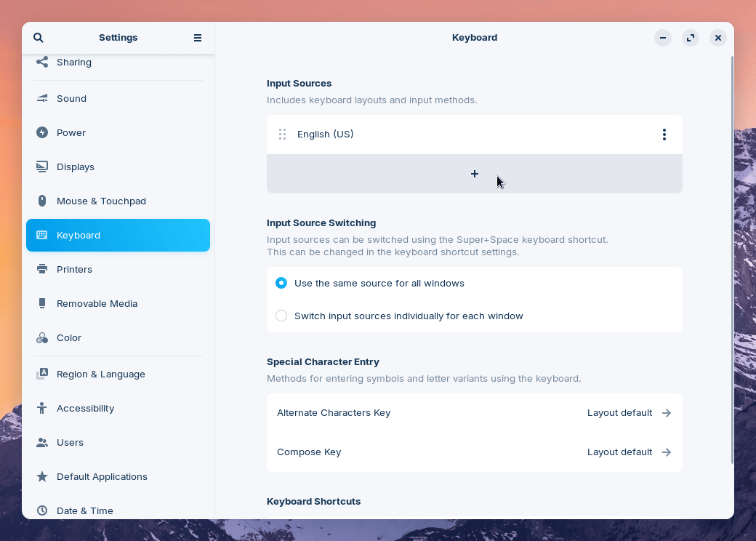Click the Displays monitor icon
Image resolution: width=756 pixels, height=541 pixels.
[x=41, y=167]
